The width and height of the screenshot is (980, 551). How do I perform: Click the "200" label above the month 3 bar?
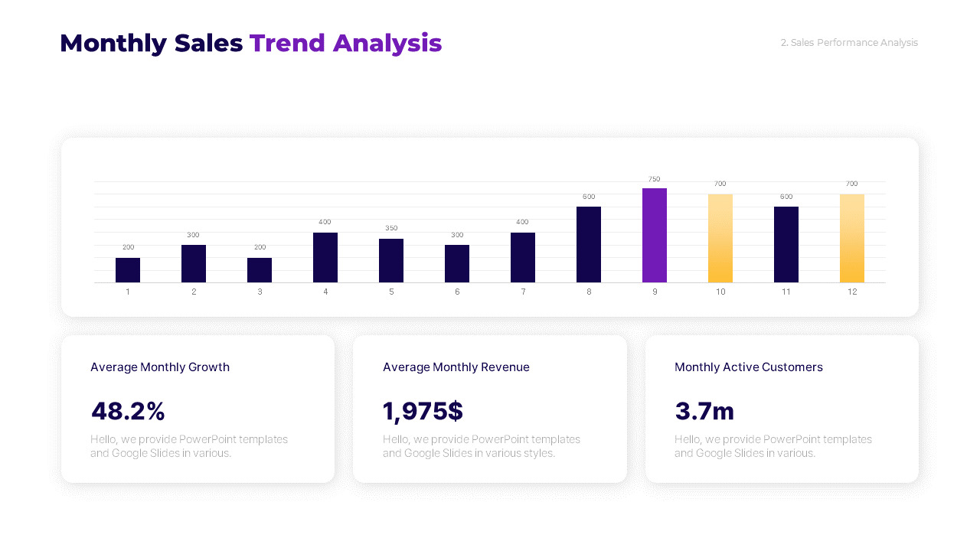260,247
